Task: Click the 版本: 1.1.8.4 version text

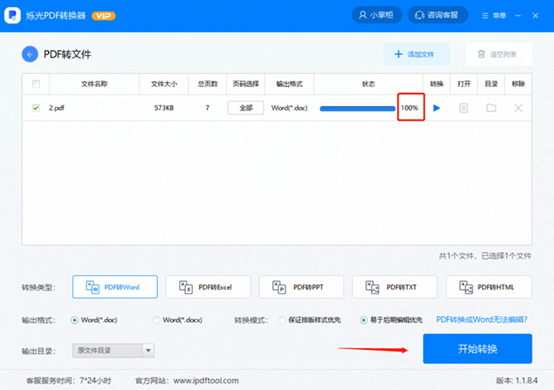Action: click(x=517, y=380)
